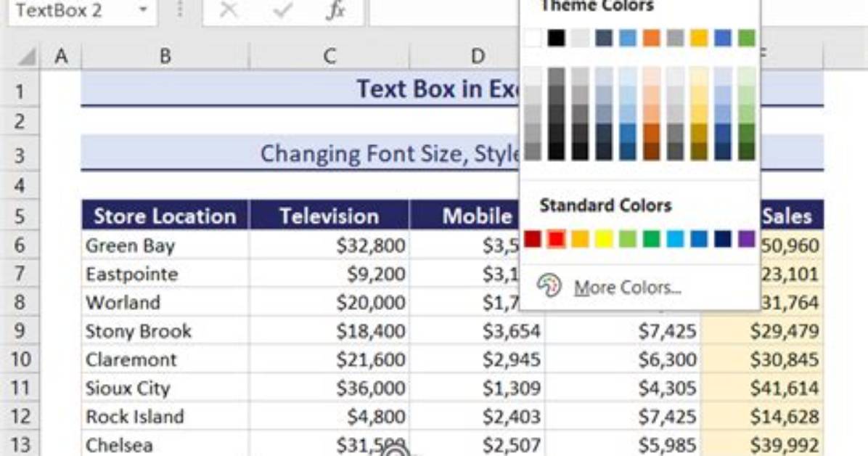This screenshot has width=868, height=456.
Task: Select column C header
Action: point(329,57)
